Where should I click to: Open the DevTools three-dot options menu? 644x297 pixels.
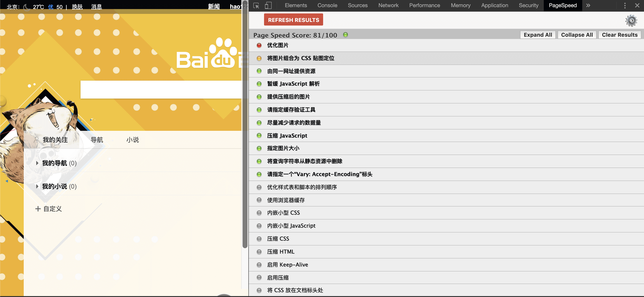point(625,6)
